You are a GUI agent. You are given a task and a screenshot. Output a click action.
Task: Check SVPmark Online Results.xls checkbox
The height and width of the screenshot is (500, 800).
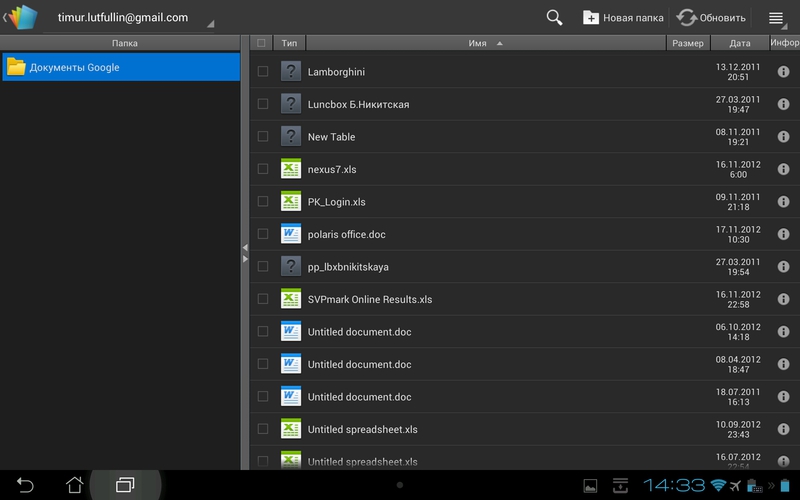263,299
